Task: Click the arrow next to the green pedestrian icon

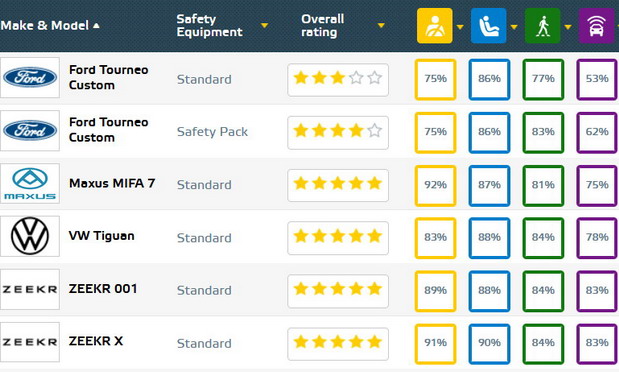Action: [568, 27]
